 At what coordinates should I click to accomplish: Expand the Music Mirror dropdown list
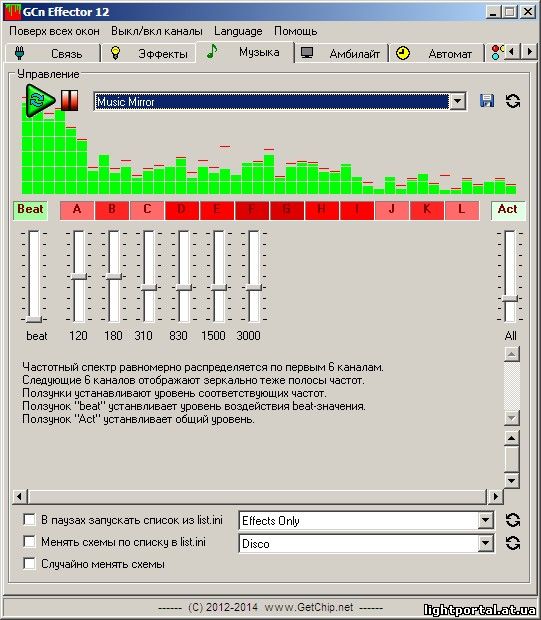click(x=458, y=102)
